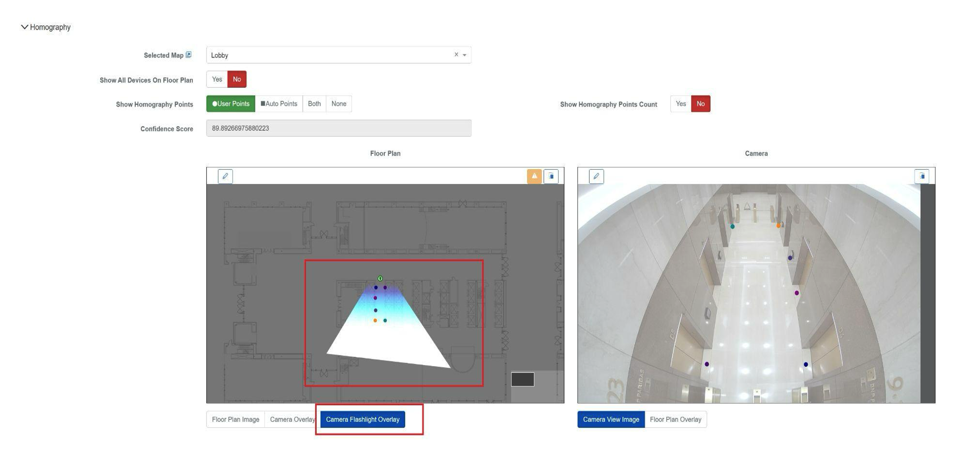Click the Camera panel copy icon

922,176
